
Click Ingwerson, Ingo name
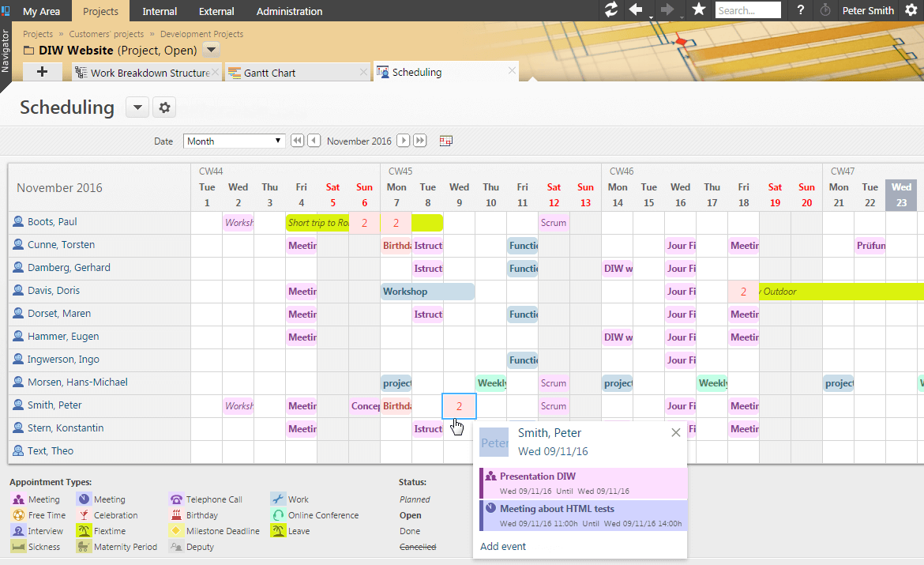63,360
